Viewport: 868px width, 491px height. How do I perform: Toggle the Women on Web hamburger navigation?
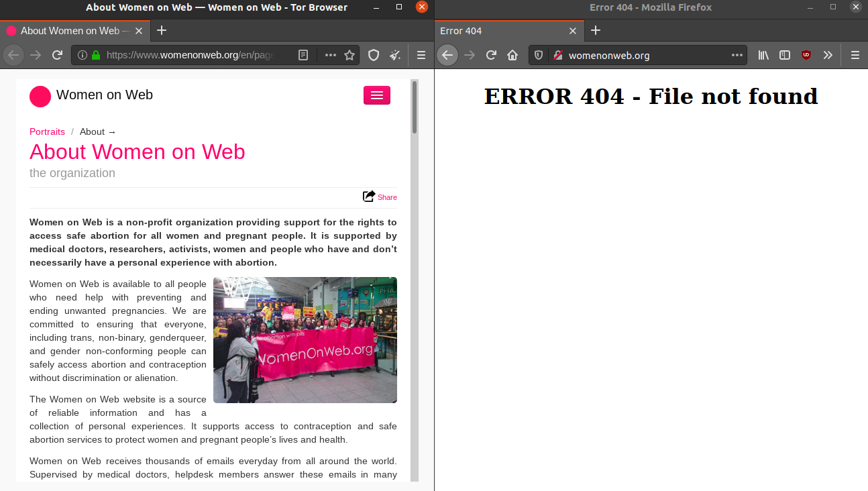[x=376, y=95]
